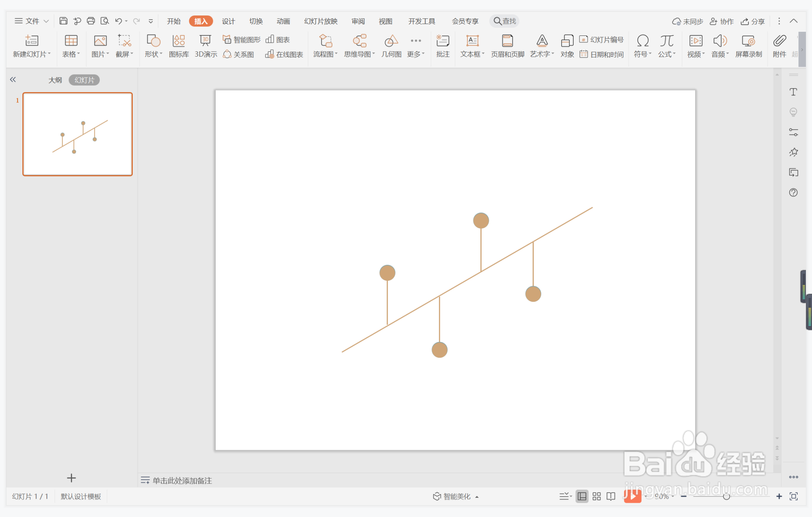Open the 符号 symbol dropdown
This screenshot has height=517, width=812.
click(x=643, y=54)
